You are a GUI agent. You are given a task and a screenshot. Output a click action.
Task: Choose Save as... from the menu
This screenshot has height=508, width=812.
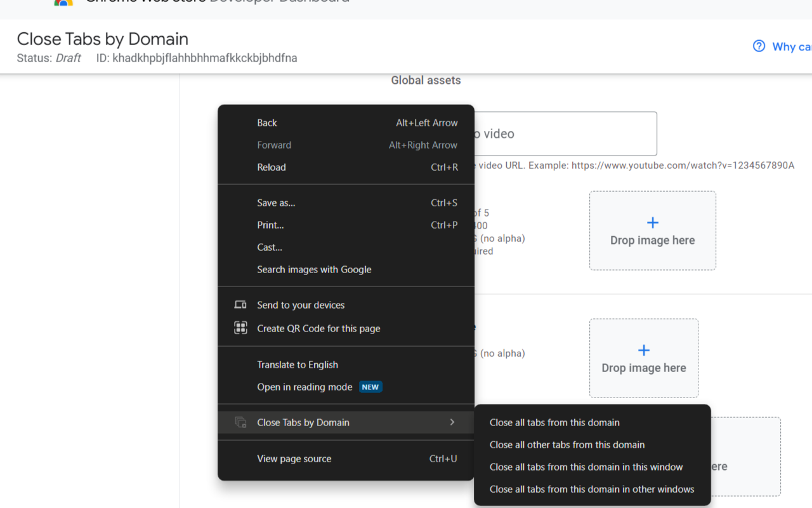tap(346, 203)
